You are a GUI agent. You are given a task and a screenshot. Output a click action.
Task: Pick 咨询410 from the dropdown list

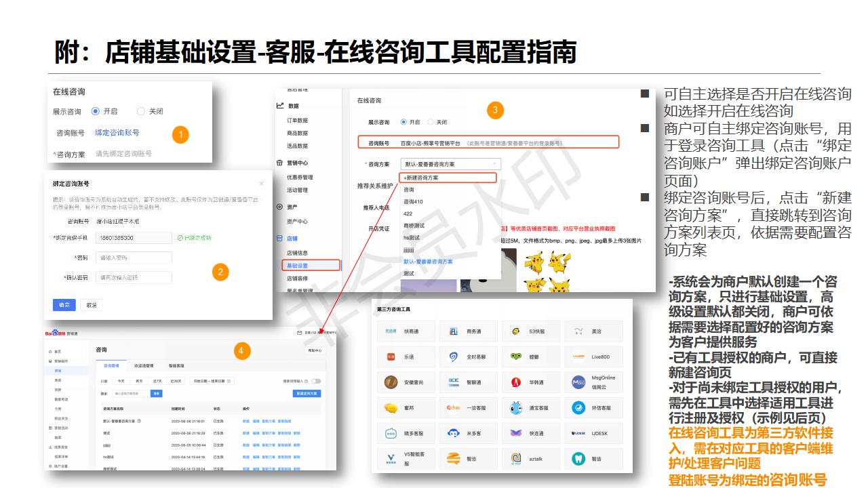point(413,201)
